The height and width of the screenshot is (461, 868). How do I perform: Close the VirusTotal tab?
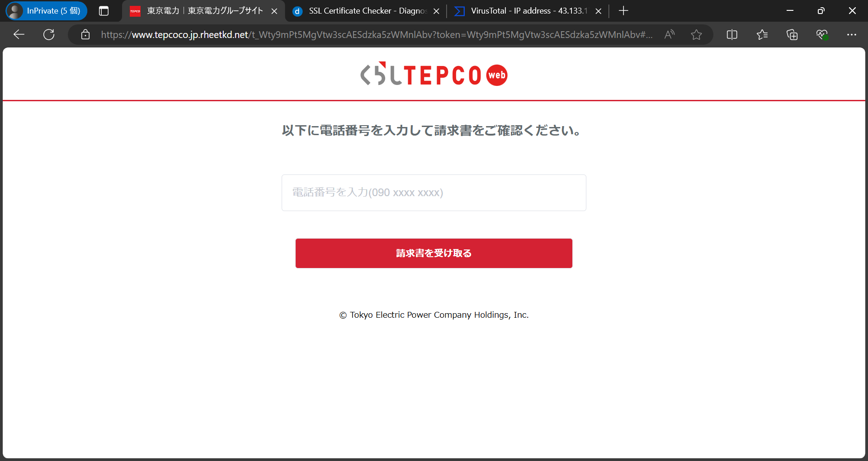599,11
